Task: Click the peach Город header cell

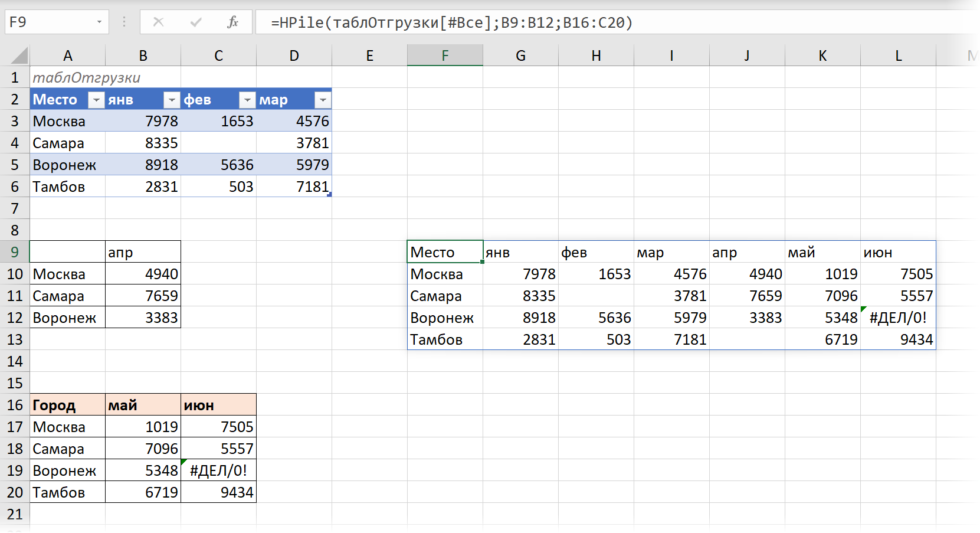Action: pyautogui.click(x=67, y=405)
